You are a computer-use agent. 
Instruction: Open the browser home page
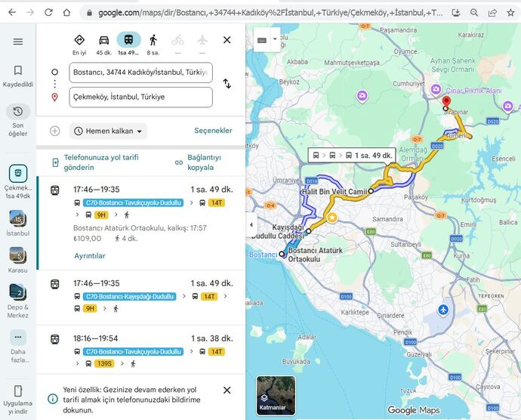[66, 13]
